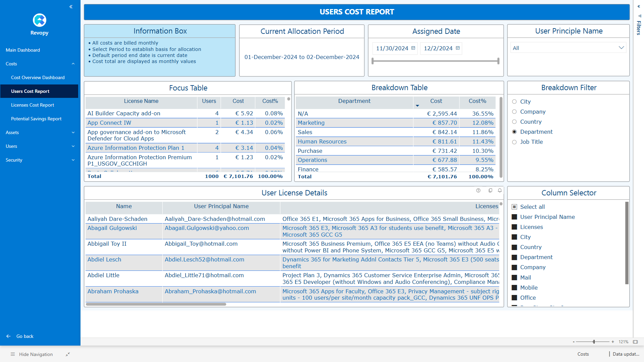This screenshot has height=362, width=644.
Task: Click the zoom in plus icon
Action: pyautogui.click(x=613, y=342)
